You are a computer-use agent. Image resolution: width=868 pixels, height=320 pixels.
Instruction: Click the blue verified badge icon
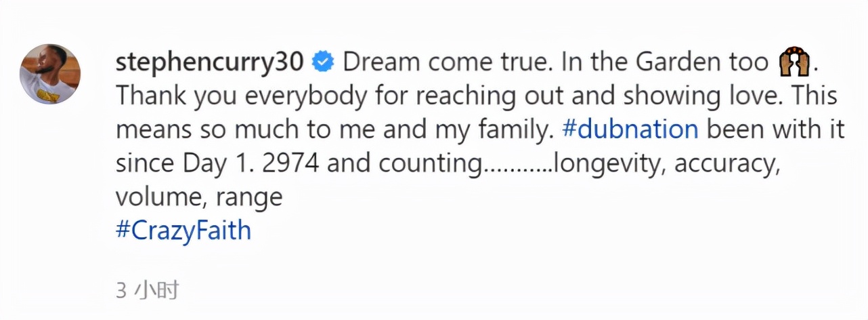pos(322,62)
